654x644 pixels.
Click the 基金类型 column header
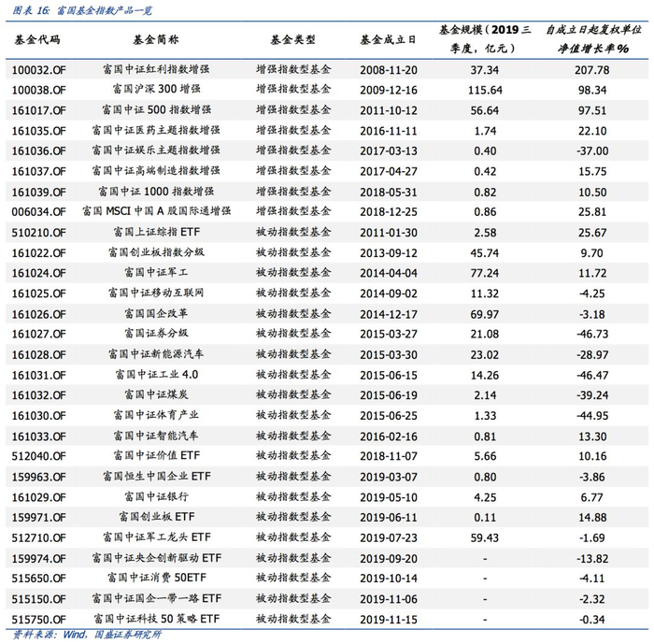tap(292, 39)
